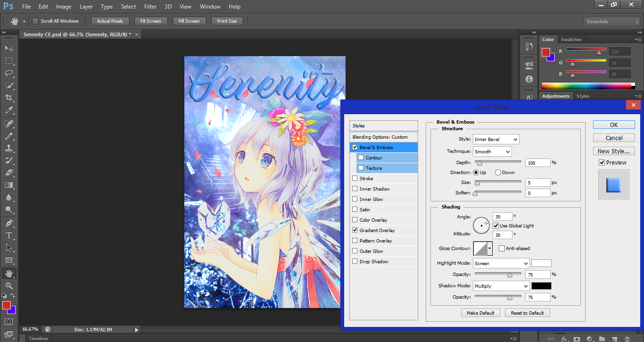Open the Shadow Mode black color swatch
The image size is (644, 342).
click(541, 286)
